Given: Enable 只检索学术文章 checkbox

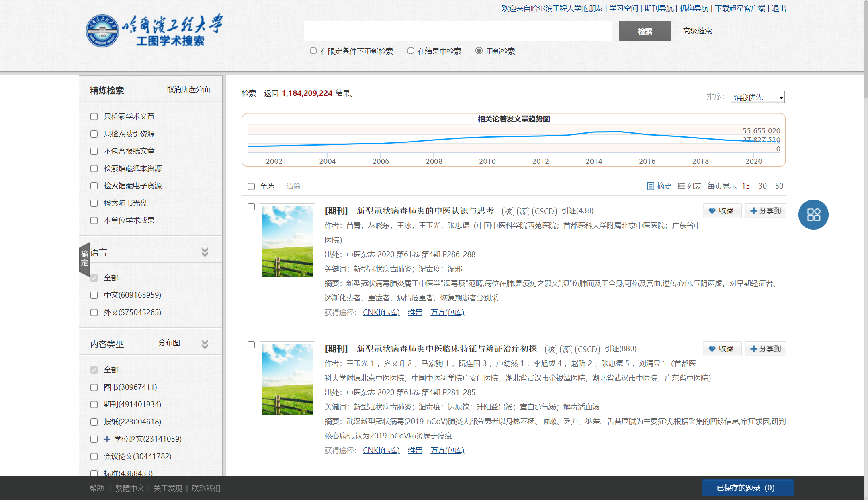Looking at the screenshot, I should coord(94,117).
